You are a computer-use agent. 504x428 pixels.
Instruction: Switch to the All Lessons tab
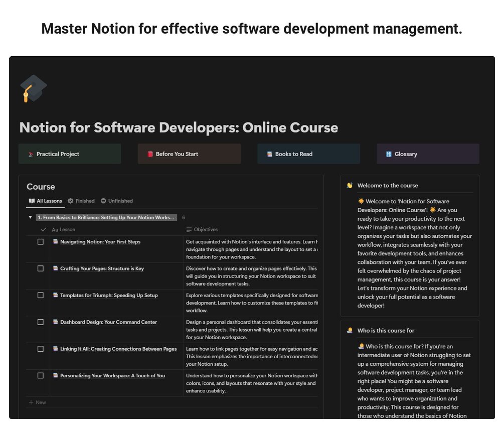pyautogui.click(x=45, y=201)
